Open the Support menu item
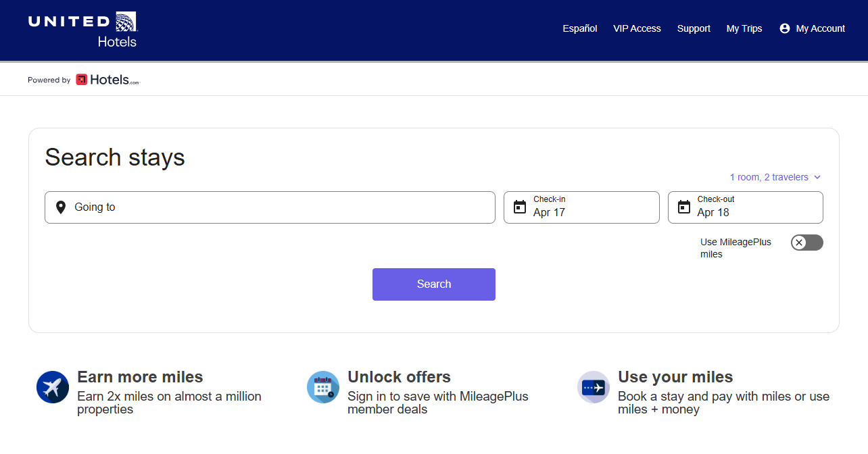 point(694,28)
